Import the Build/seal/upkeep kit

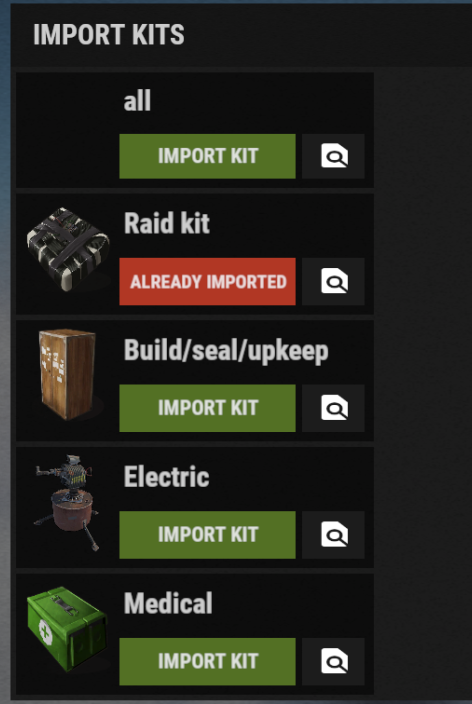tap(207, 408)
